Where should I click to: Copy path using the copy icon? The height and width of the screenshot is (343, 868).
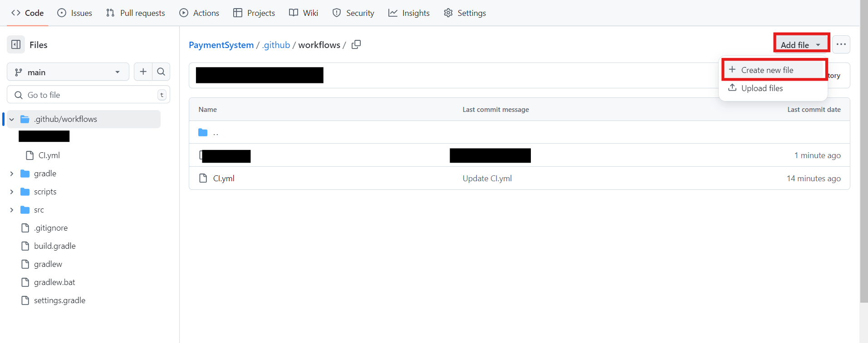pyautogui.click(x=356, y=44)
